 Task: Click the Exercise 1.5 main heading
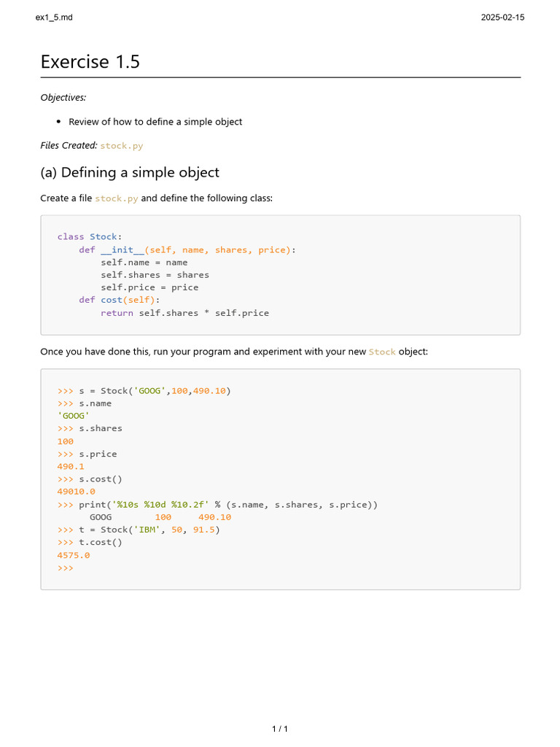[90, 62]
